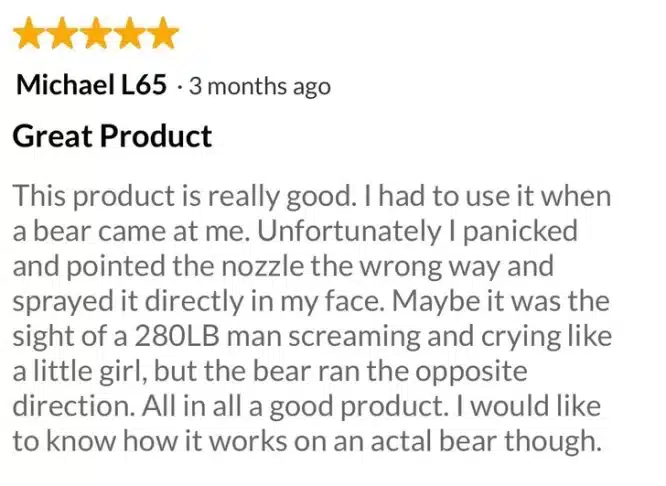Click the second yellow rating star

tap(62, 33)
